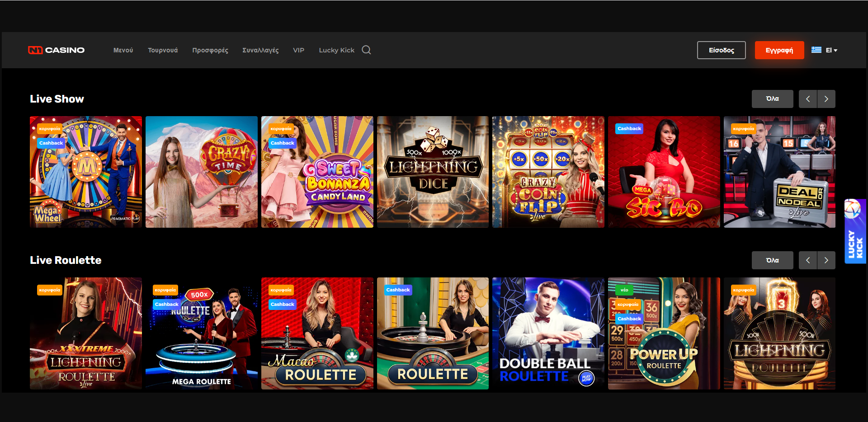
Task: Open Mega Wheel game thumbnail
Action: [86, 172]
